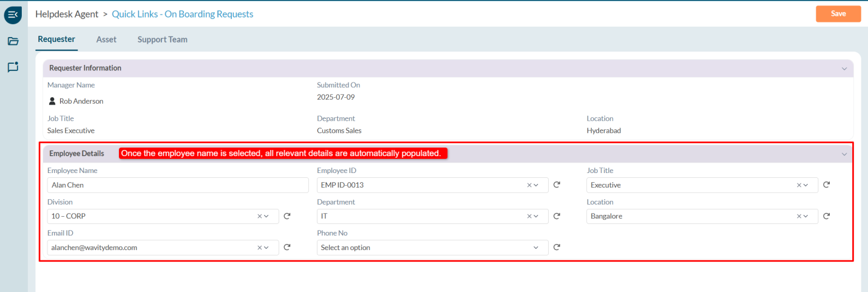Refresh the Email ID field
868x292 pixels.
click(x=287, y=247)
